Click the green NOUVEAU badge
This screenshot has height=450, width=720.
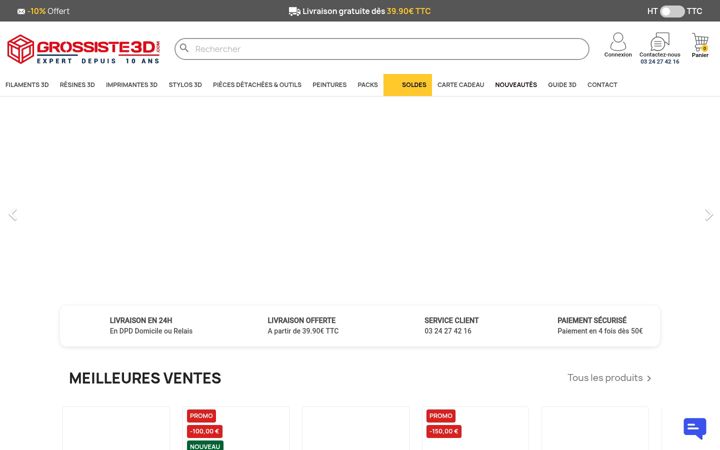[205, 446]
